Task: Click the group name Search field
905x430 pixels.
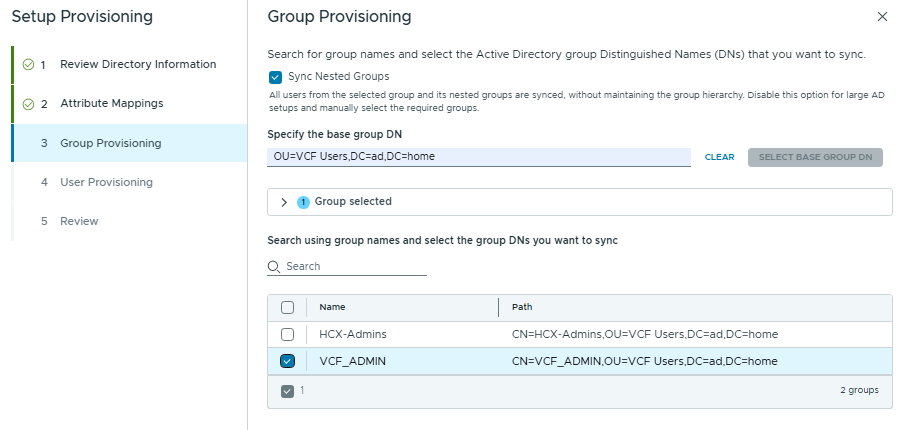Action: [354, 267]
